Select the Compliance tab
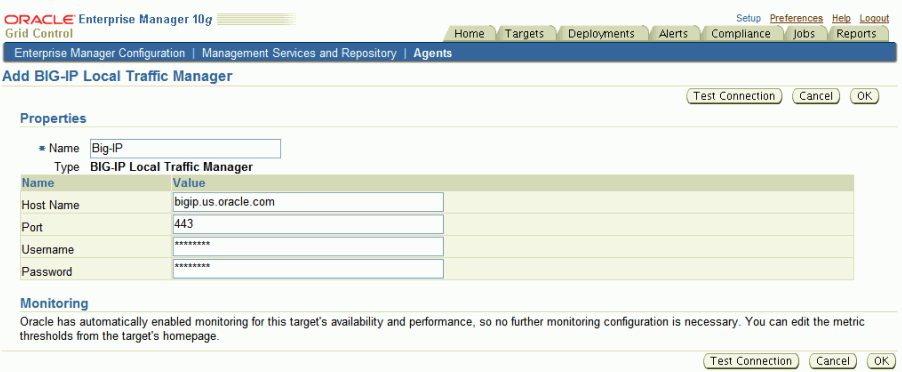 (741, 33)
